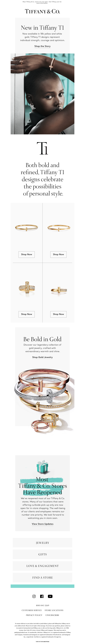Open the Shop Gold Jewelry link
The image size is (85, 644).
42,357
